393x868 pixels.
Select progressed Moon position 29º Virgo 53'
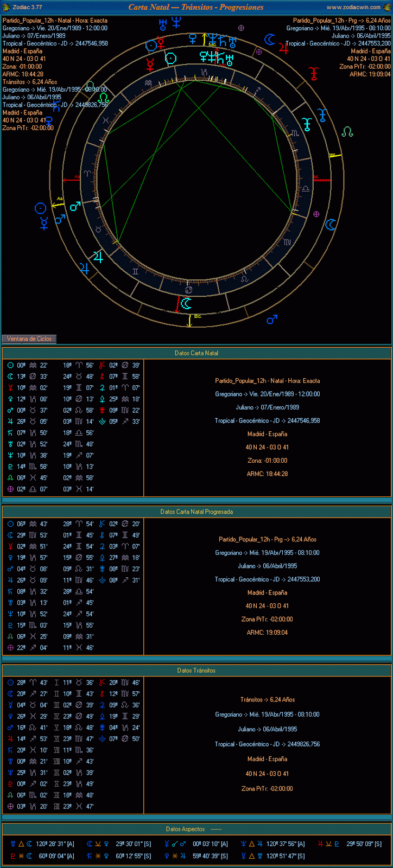coord(32,535)
